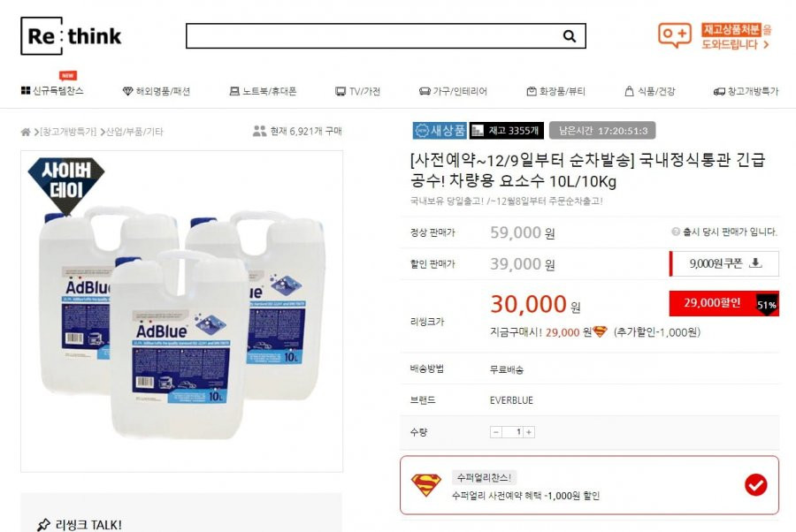Open the inventory clearance help banner icon
This screenshot has width=796, height=532.
coord(675,35)
